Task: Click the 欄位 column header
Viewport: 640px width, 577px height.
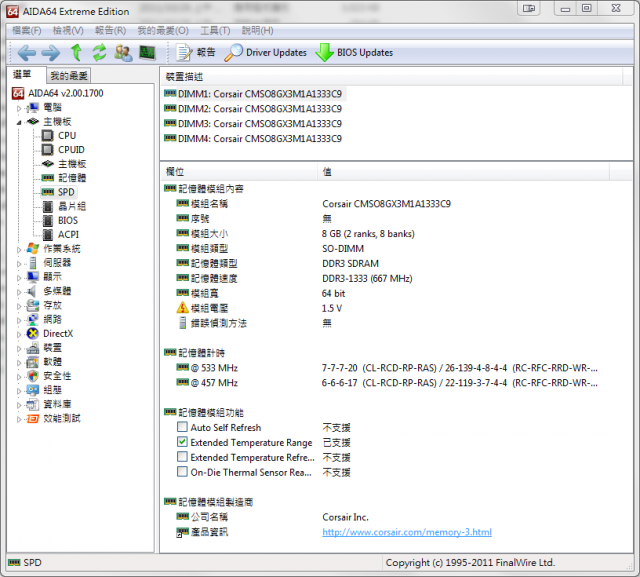Action: tap(239, 172)
